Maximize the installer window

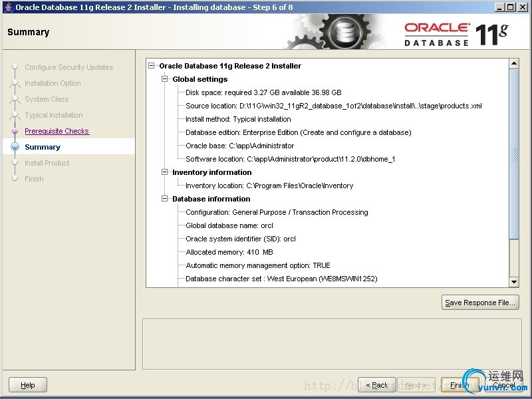point(510,7)
